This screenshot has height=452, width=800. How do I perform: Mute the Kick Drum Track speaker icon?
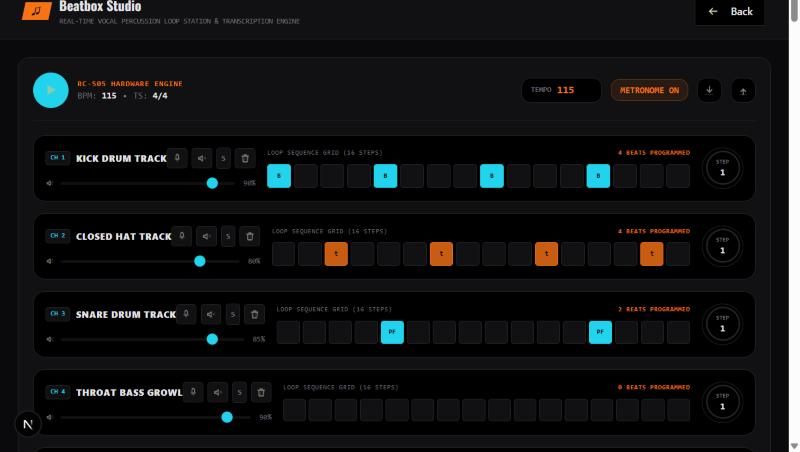(x=202, y=158)
